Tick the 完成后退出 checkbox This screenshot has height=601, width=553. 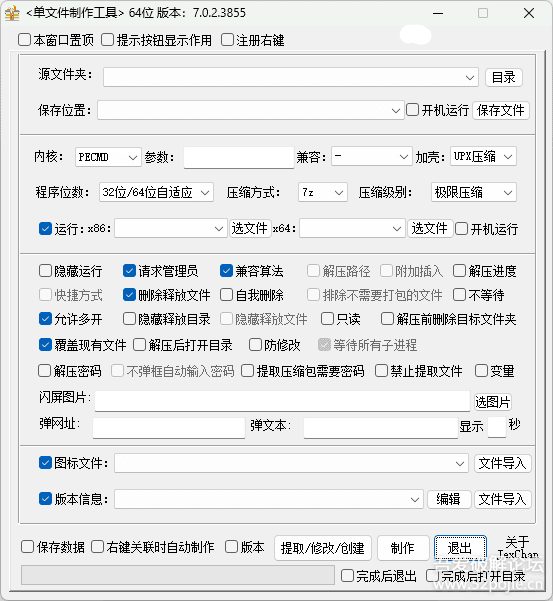(347, 576)
